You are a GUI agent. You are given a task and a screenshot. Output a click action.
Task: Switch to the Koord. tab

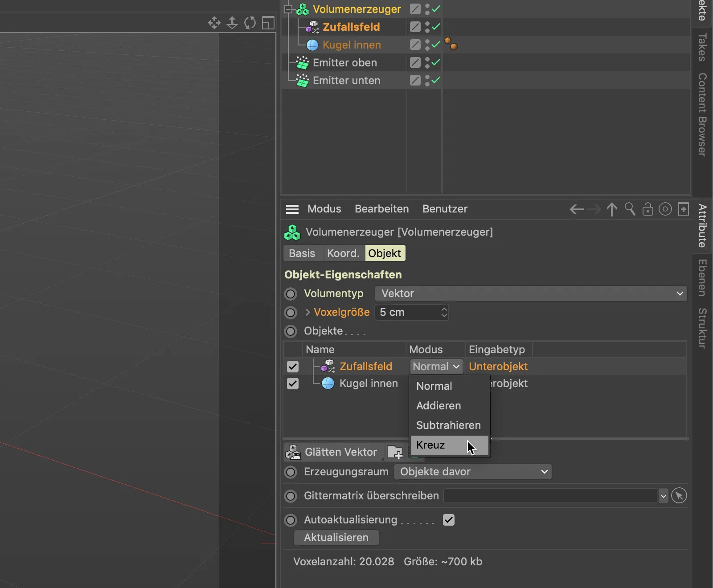pyautogui.click(x=343, y=253)
